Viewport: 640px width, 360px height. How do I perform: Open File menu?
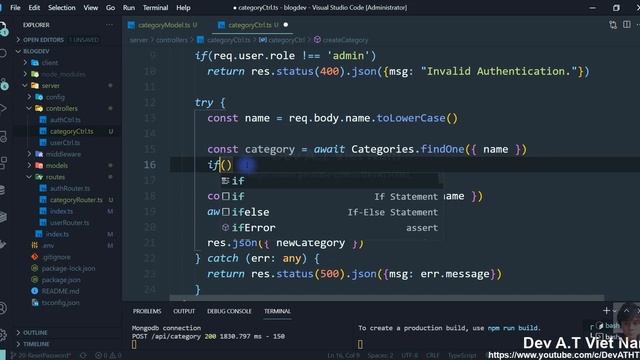click(x=15, y=7)
